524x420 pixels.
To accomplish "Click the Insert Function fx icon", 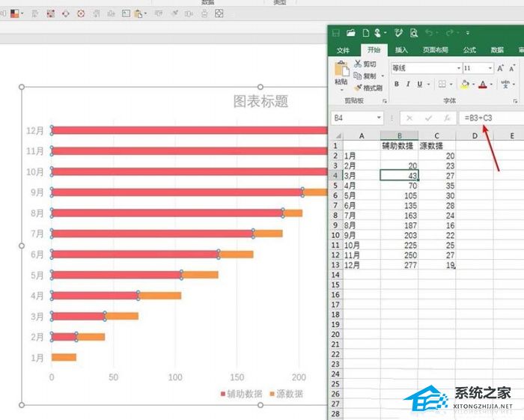I will click(x=447, y=118).
